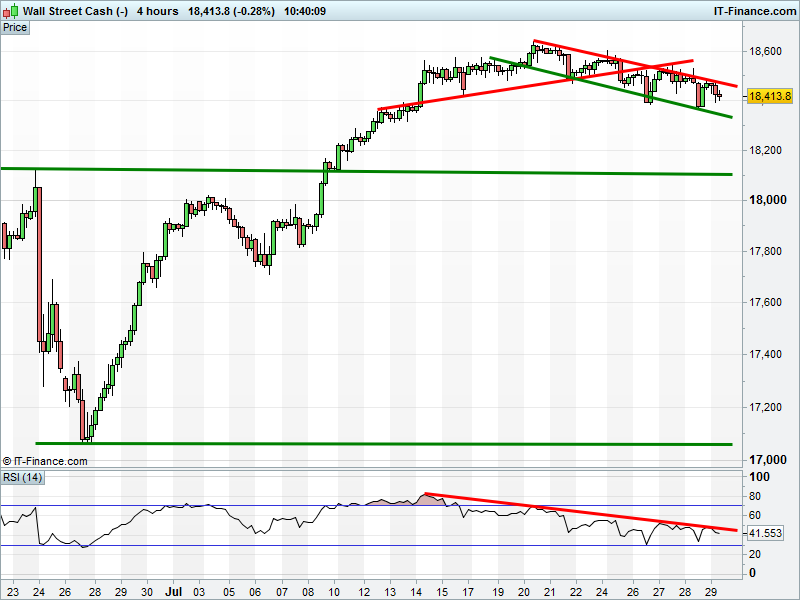Click the 41.553 RSI value tag
The height and width of the screenshot is (600, 800).
point(765,533)
